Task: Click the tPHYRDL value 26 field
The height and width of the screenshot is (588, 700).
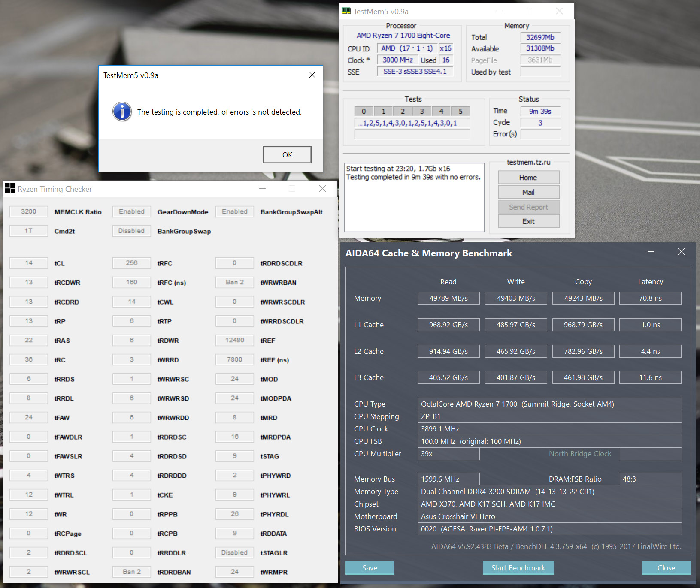Action: [235, 514]
